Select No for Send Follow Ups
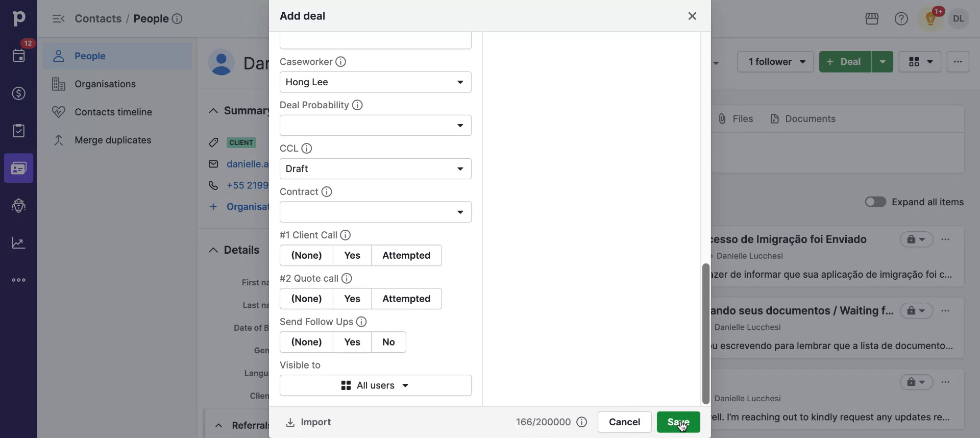 click(388, 342)
